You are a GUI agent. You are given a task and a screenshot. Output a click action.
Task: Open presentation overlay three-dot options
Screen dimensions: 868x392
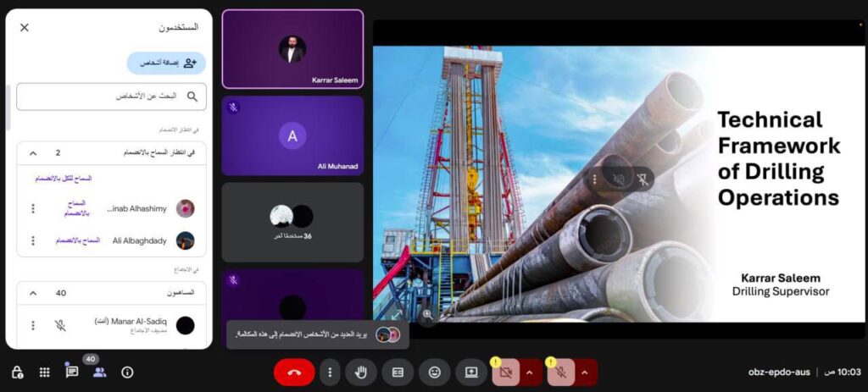pos(594,179)
